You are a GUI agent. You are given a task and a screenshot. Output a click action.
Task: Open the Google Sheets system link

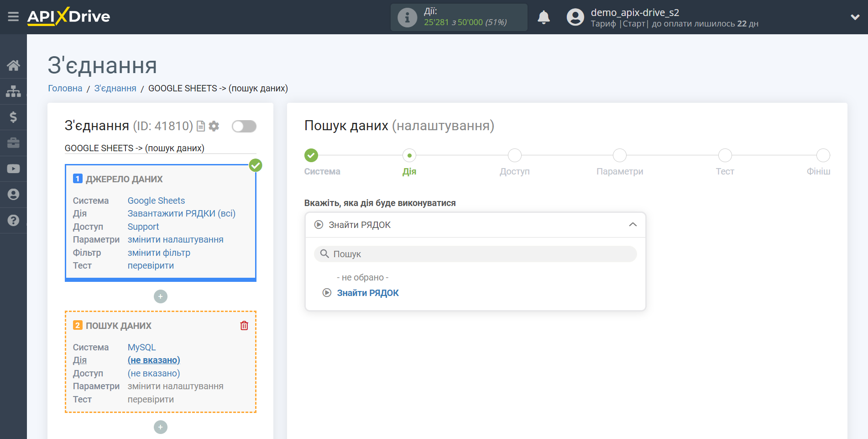(156, 201)
